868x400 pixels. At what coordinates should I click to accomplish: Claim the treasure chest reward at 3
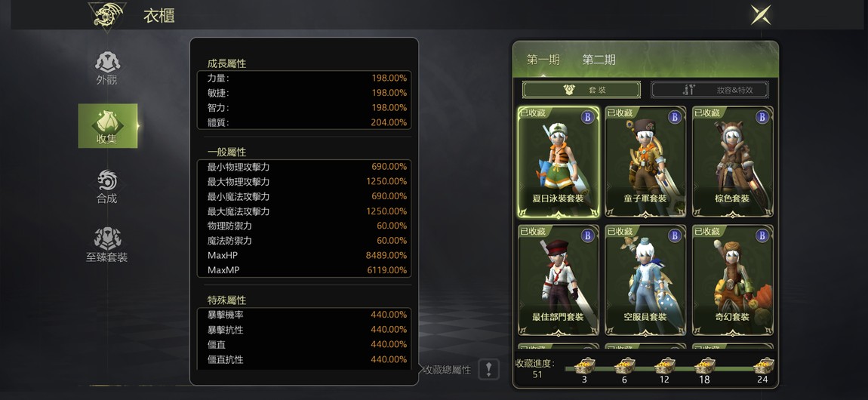pyautogui.click(x=584, y=366)
